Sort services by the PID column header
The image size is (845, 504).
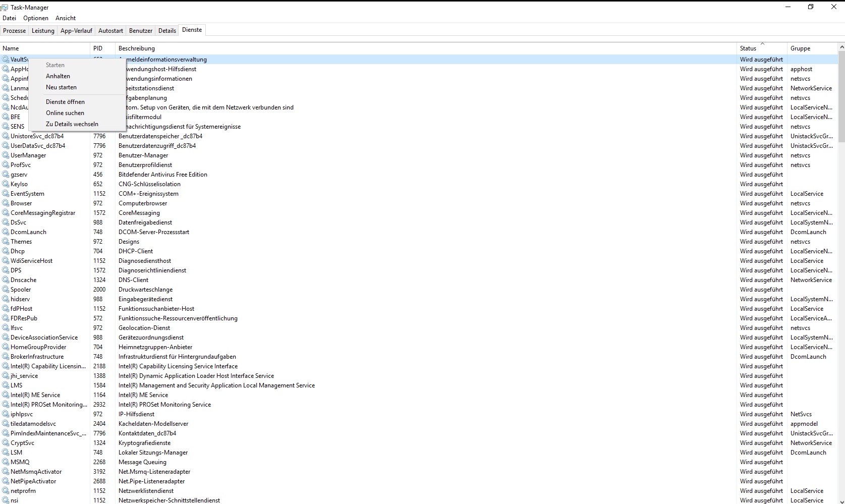tap(103, 48)
